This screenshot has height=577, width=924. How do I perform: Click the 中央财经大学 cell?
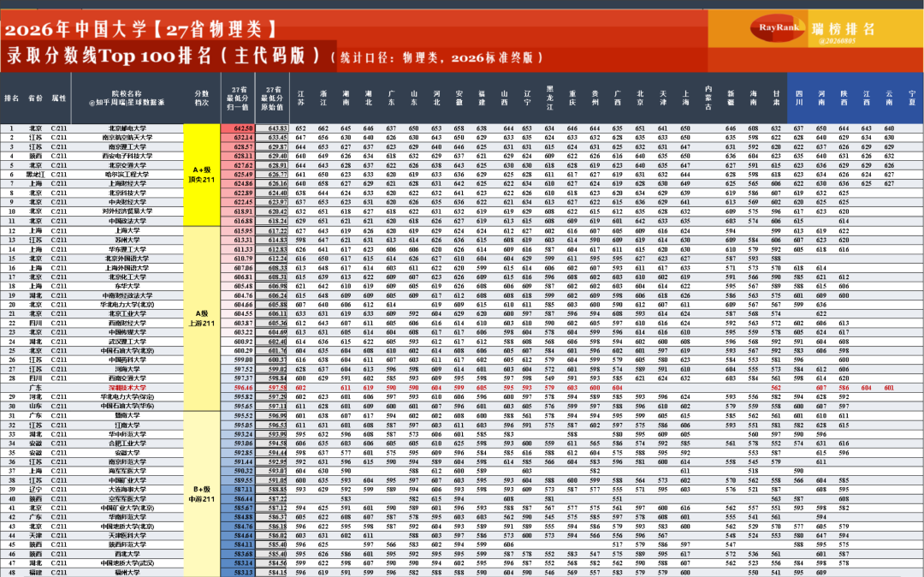coord(127,202)
